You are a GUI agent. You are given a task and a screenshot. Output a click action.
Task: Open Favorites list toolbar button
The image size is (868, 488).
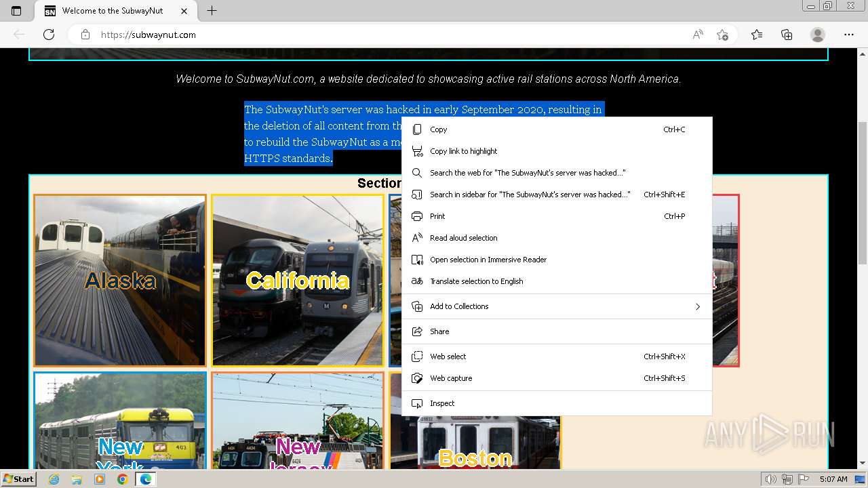click(x=757, y=35)
